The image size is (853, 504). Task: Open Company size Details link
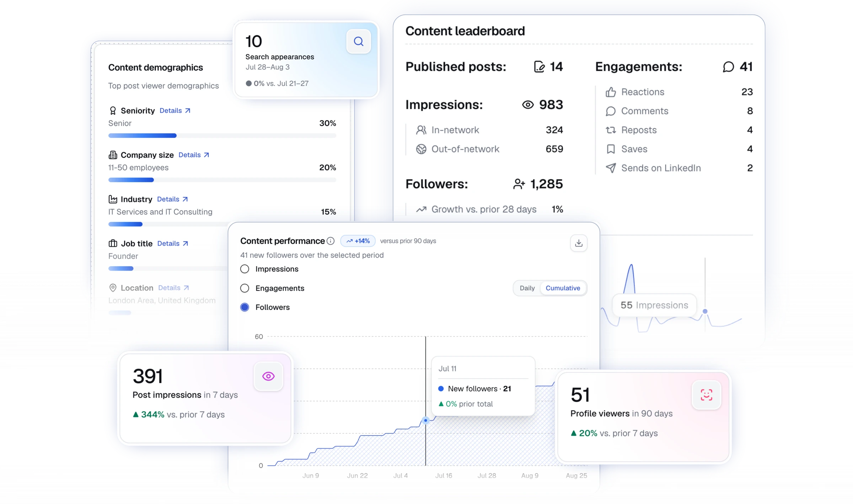(194, 155)
